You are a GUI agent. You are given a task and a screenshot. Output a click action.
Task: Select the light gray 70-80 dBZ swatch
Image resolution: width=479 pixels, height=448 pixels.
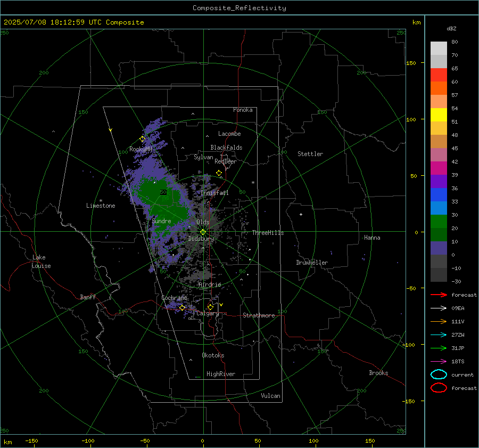pyautogui.click(x=439, y=48)
